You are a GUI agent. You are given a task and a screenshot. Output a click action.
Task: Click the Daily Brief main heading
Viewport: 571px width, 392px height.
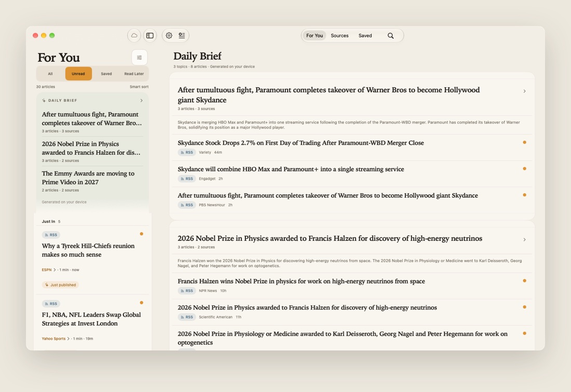point(197,56)
